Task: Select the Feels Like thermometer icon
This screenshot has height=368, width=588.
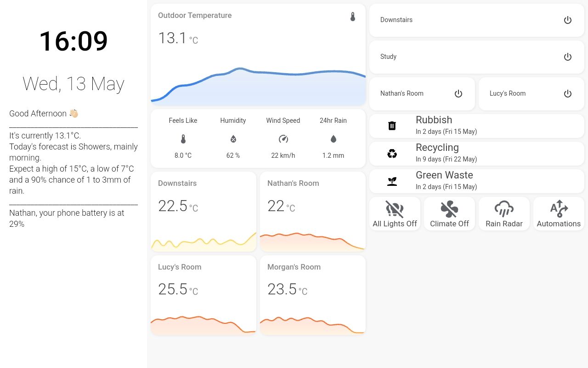Action: [x=183, y=138]
